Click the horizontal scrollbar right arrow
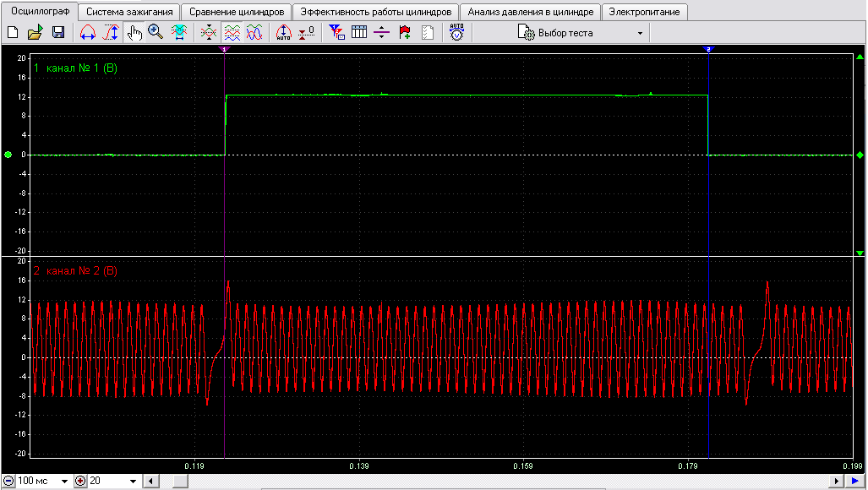Screen dimensions: 868x490 click(836, 482)
